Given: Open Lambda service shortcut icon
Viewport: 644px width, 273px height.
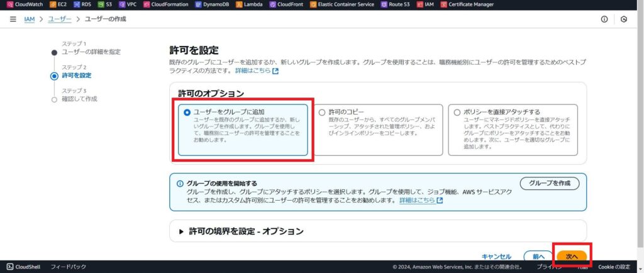Looking at the screenshot, I should point(240,4).
